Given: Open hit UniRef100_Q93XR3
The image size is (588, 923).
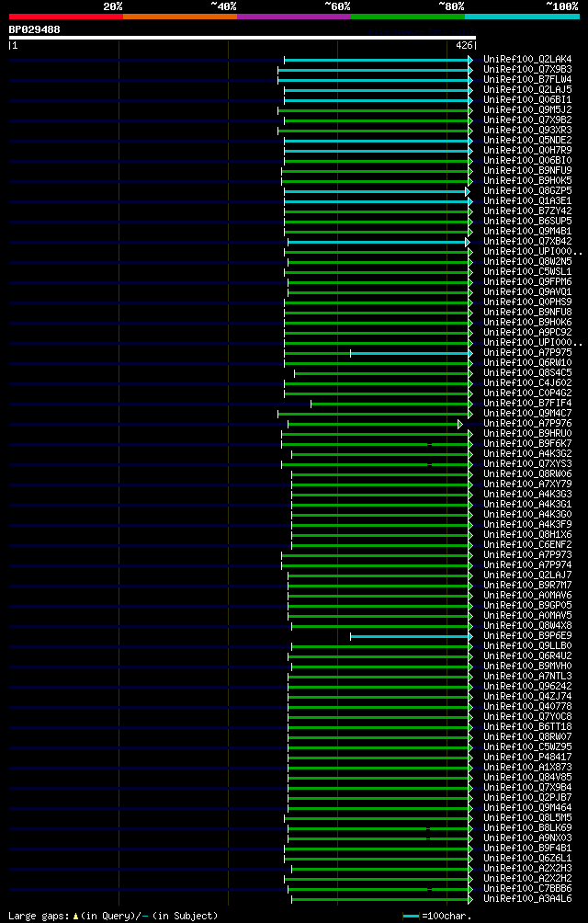Looking at the screenshot, I should click(526, 131).
